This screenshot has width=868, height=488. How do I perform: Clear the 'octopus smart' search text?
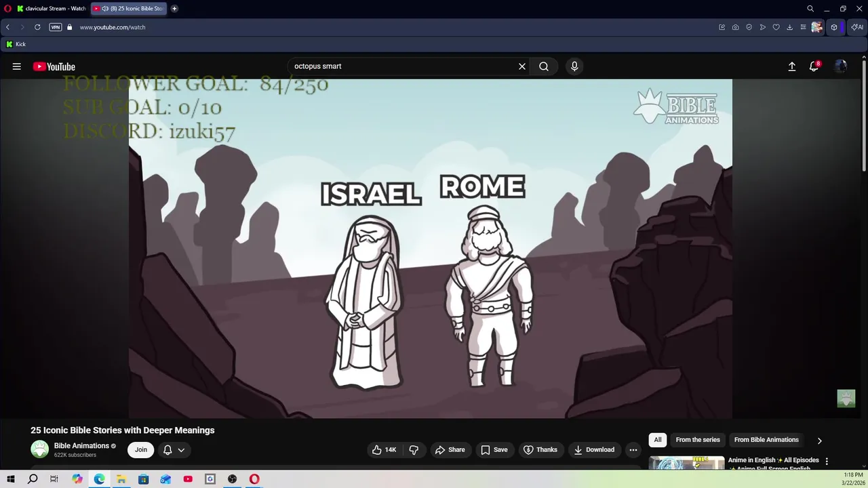point(522,66)
